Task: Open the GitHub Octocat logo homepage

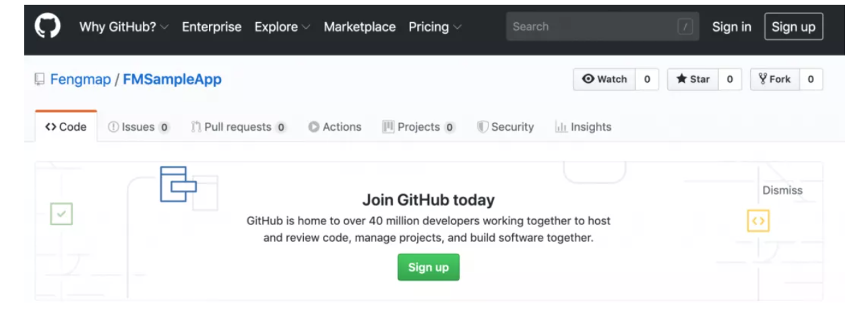Action: pos(48,27)
